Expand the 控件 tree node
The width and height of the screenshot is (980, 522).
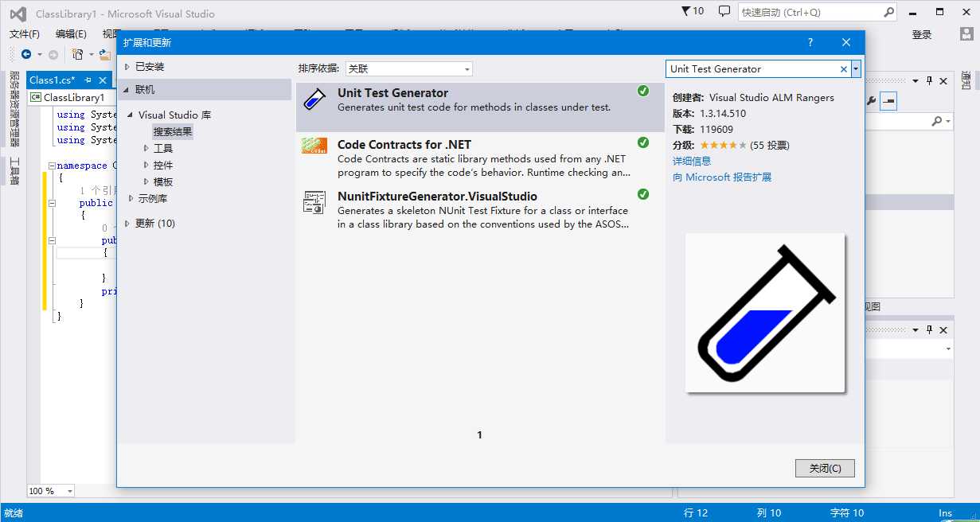click(146, 165)
